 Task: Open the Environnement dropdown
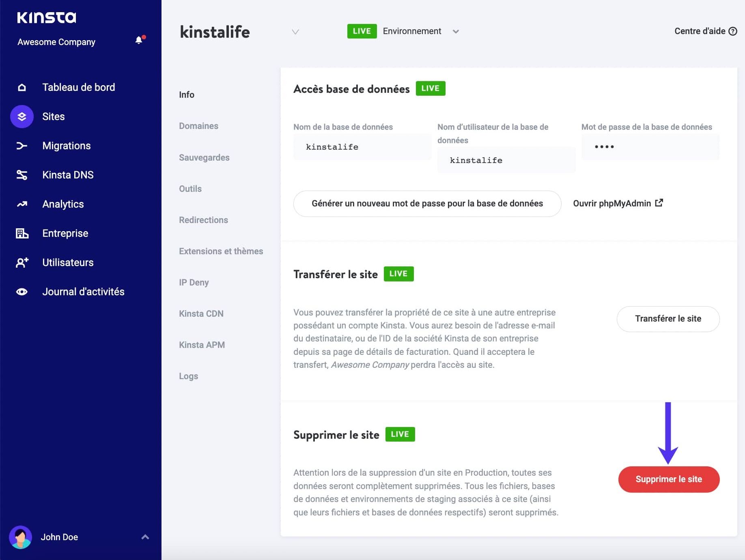click(456, 31)
